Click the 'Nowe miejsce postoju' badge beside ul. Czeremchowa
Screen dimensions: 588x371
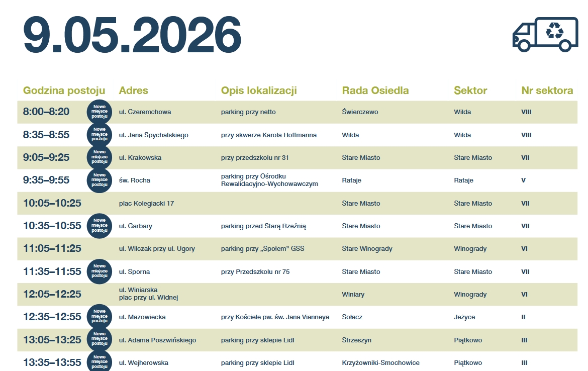tap(99, 112)
